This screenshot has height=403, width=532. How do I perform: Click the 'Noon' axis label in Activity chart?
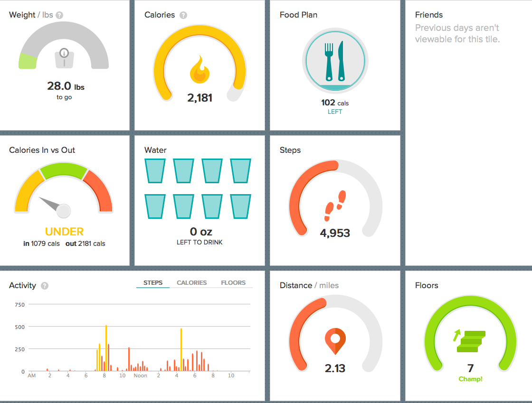(x=141, y=375)
